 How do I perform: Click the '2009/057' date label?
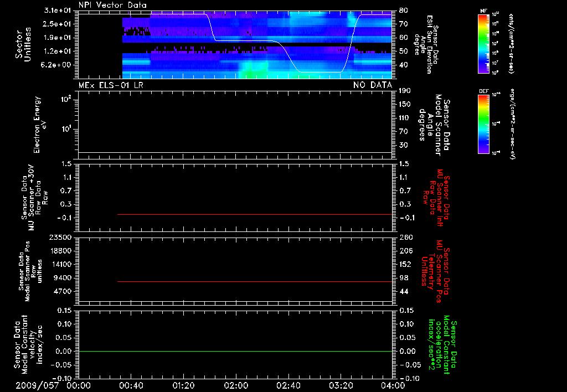[37, 385]
